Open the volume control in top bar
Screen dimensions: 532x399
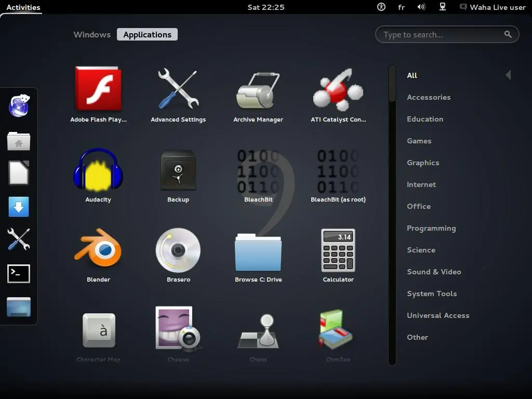tap(421, 7)
